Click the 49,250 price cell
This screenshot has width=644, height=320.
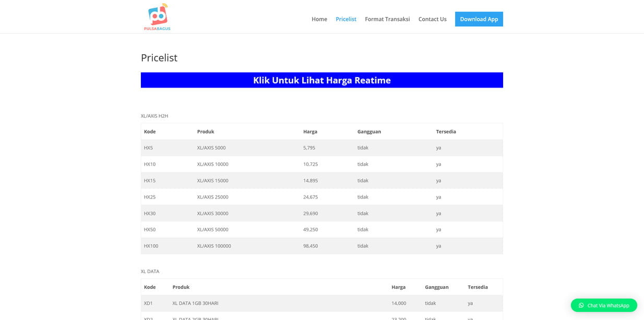(x=310, y=230)
